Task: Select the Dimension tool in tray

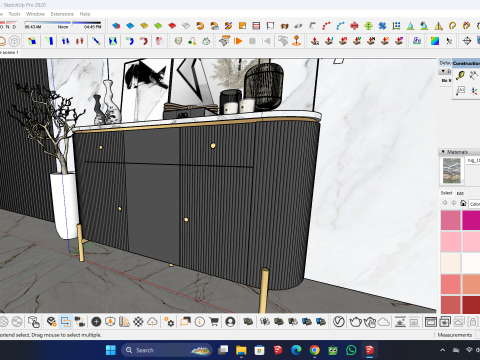Action: (473, 76)
